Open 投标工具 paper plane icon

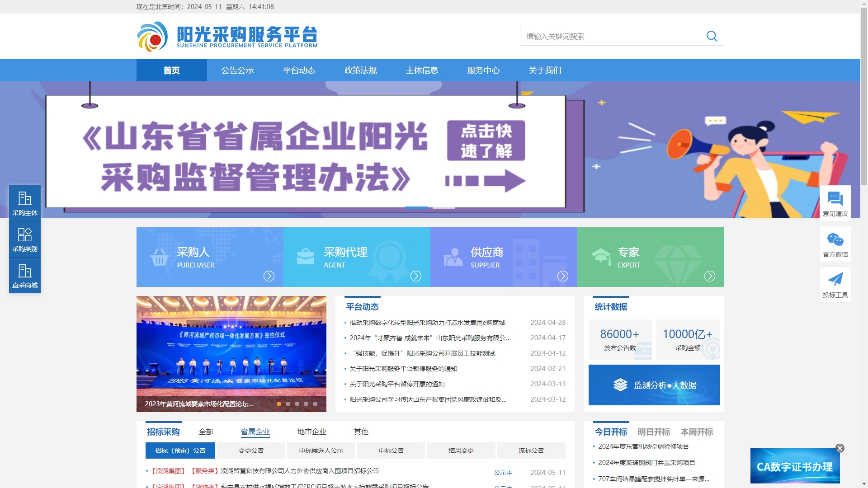pos(835,285)
